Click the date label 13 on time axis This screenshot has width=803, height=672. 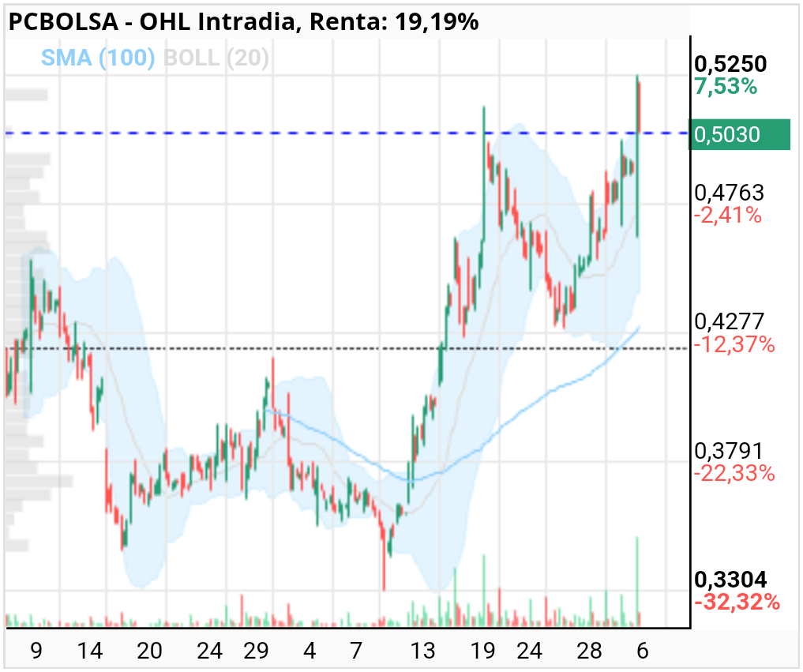[423, 651]
